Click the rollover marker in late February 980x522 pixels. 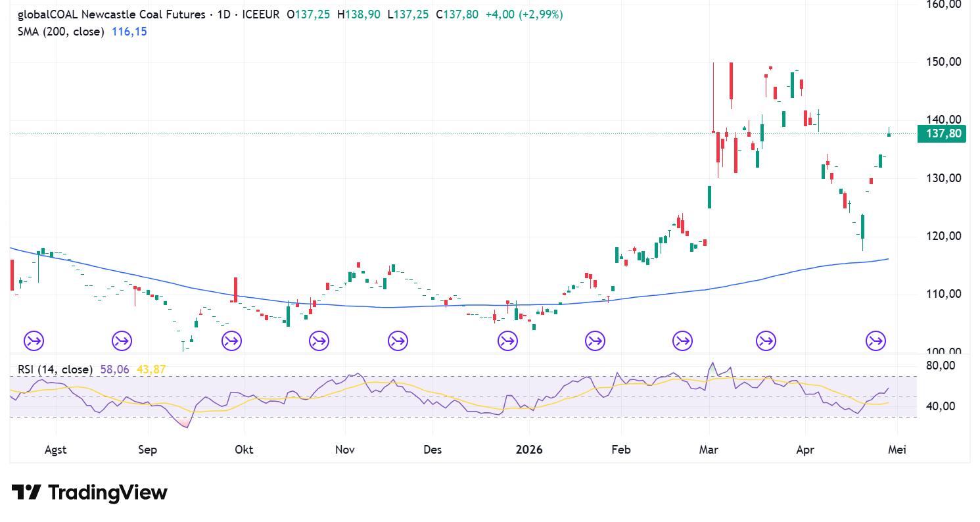coord(682,341)
